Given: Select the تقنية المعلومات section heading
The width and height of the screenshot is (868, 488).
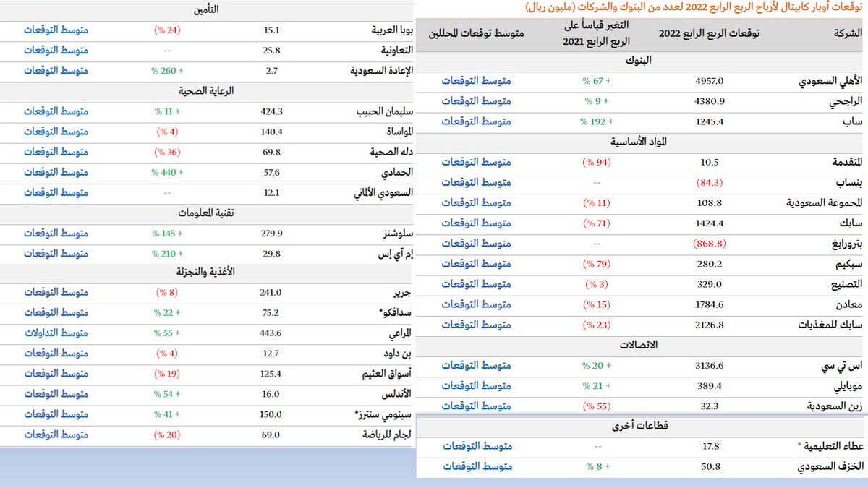Looking at the screenshot, I should point(207,213).
